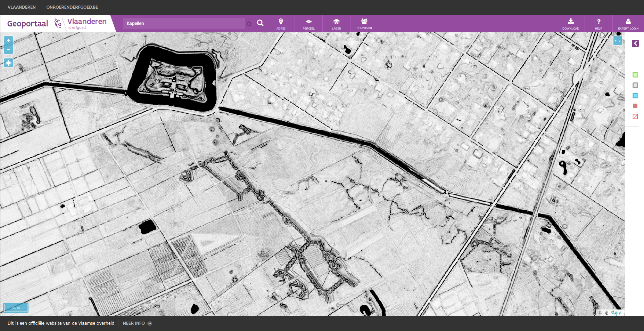644x331 pixels.
Task: Select the green square legend swatch
Action: click(635, 75)
